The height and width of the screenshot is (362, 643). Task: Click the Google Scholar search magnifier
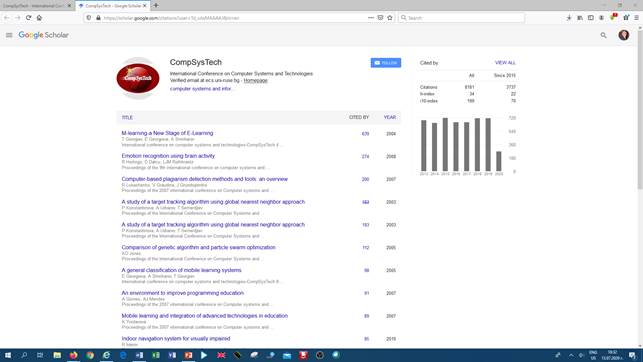pos(603,35)
